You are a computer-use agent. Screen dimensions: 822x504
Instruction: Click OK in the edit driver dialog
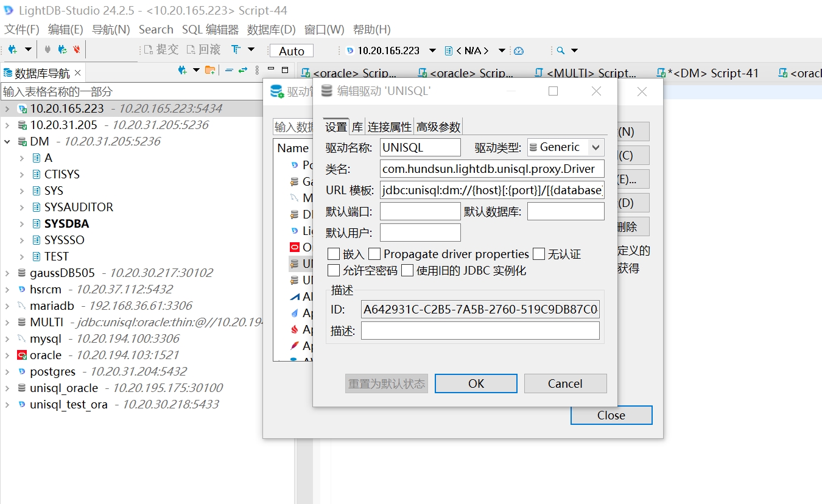tap(476, 383)
